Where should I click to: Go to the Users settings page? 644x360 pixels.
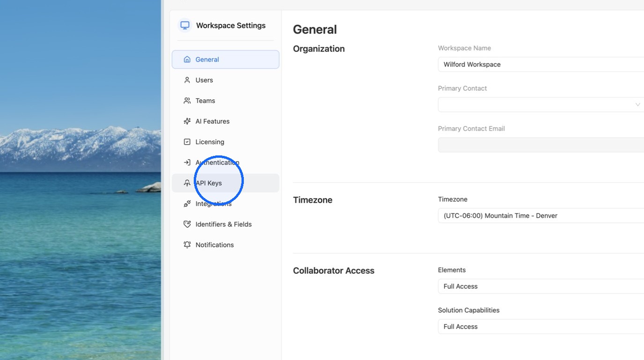coord(226,80)
